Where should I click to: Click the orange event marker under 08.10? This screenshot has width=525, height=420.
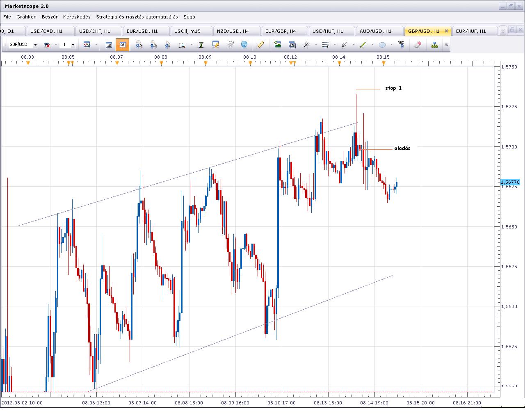[250, 63]
